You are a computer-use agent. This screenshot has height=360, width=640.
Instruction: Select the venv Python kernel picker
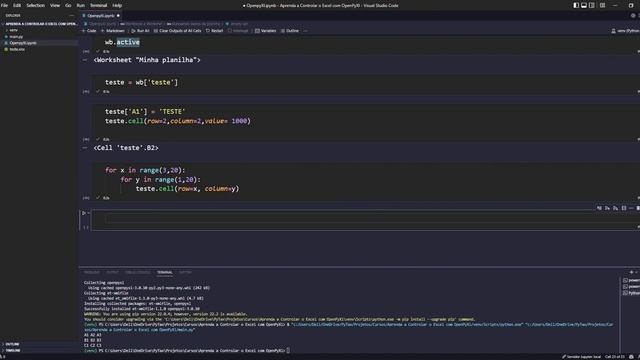click(x=625, y=31)
